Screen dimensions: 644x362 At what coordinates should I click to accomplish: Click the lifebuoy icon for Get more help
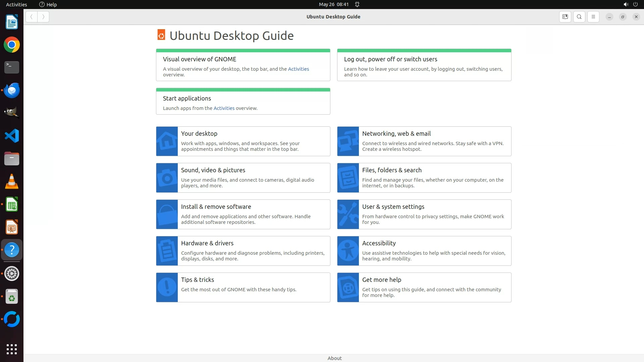(348, 288)
